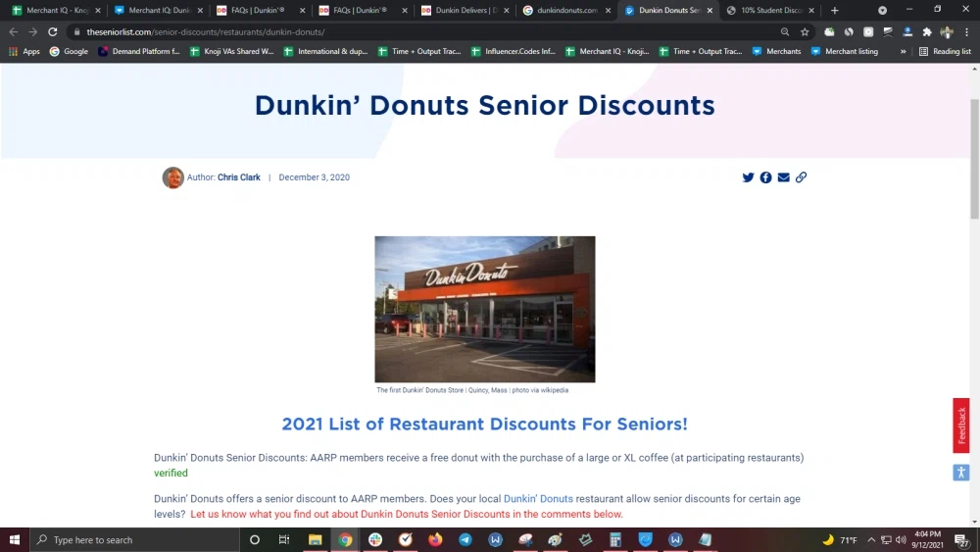Screen dimensions: 980x552
Task: Open the Chris Clark author link
Action: [x=238, y=177]
